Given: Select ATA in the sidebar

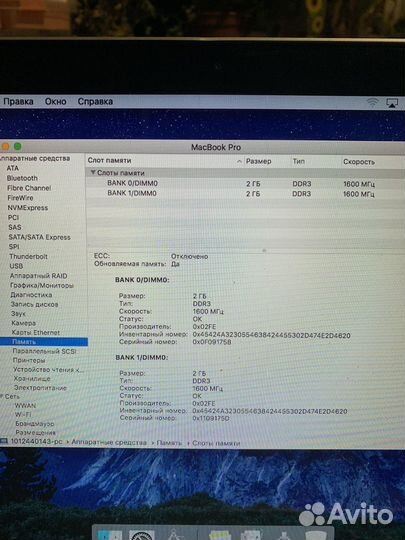Looking at the screenshot, I should (13, 168).
